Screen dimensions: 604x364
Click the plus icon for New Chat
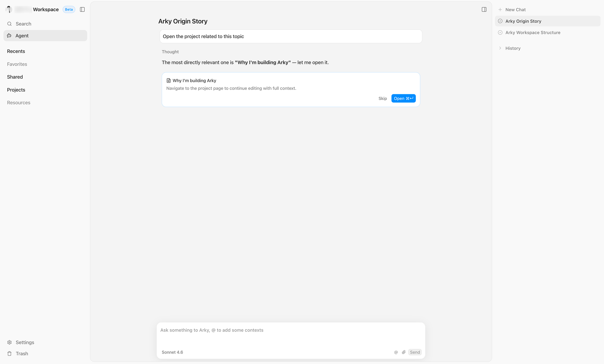point(500,10)
